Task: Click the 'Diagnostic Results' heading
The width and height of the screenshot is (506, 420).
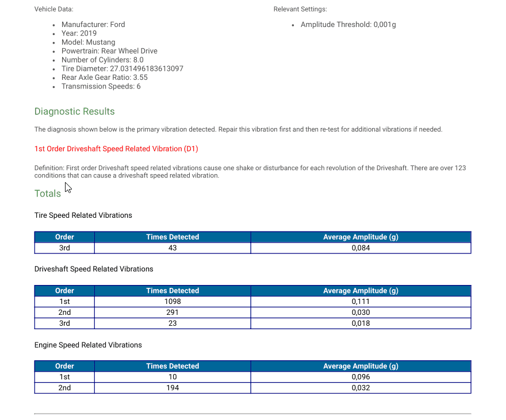Action: pyautogui.click(x=75, y=111)
